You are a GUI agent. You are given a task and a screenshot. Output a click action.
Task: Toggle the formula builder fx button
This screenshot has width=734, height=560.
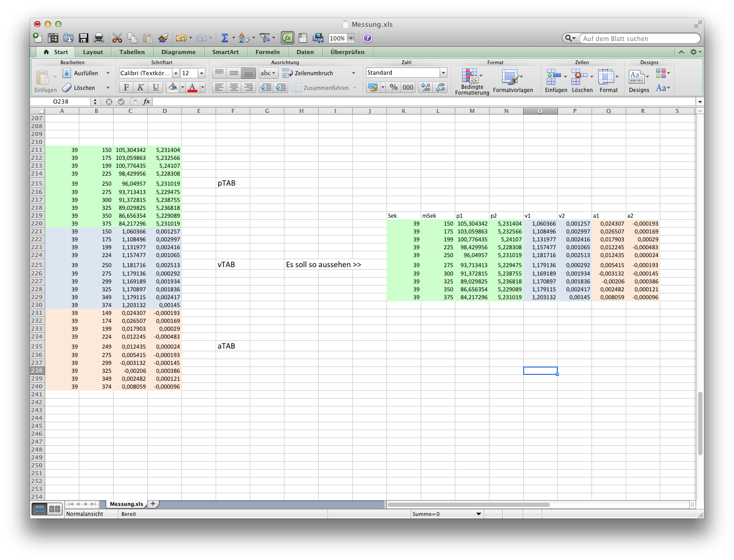click(x=288, y=38)
